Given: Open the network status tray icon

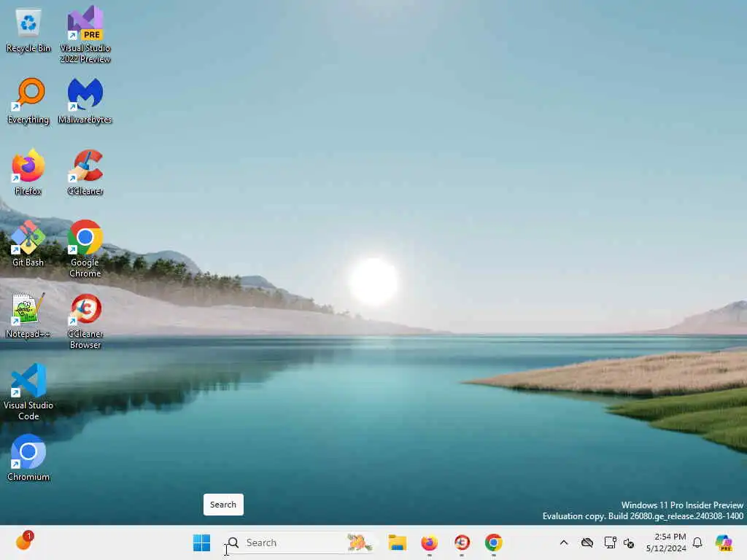Looking at the screenshot, I should pos(610,542).
